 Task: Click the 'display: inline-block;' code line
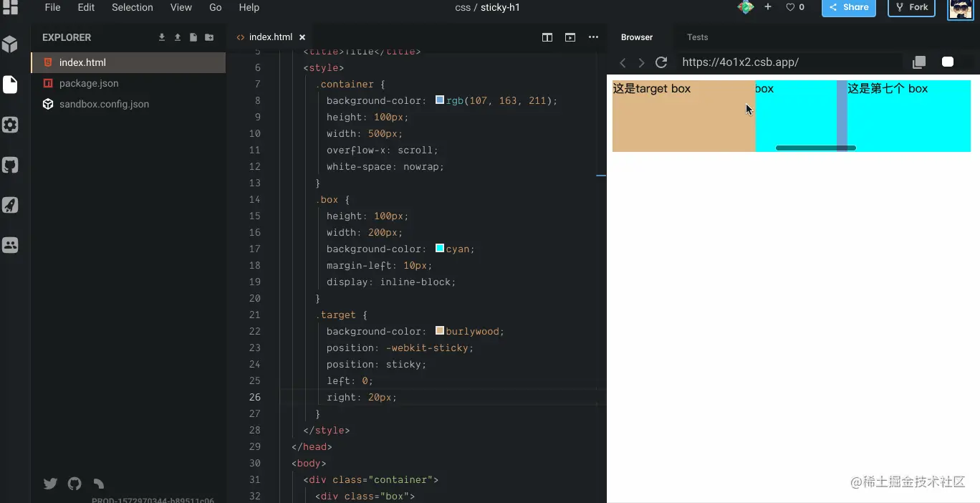tap(391, 282)
